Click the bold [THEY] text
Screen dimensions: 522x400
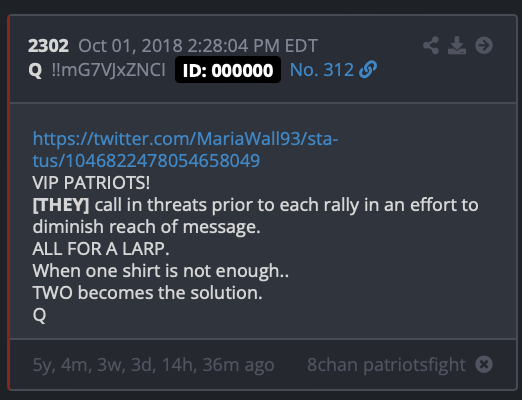[61, 205]
